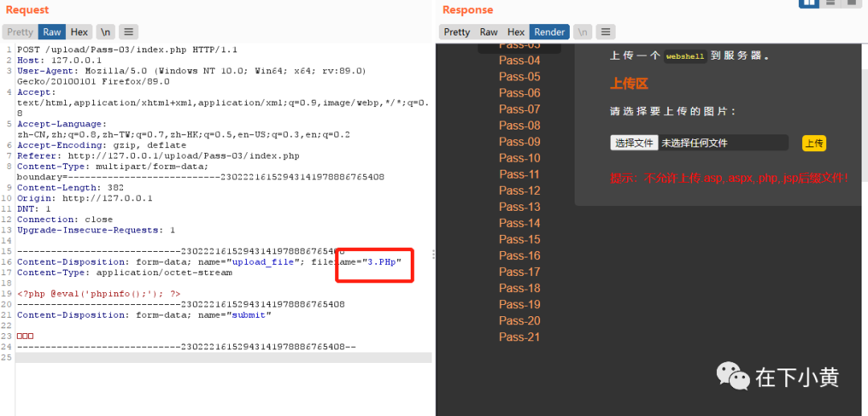The height and width of the screenshot is (416, 868).
Task: Click the 选择文件 choose-file button
Action: 634,143
